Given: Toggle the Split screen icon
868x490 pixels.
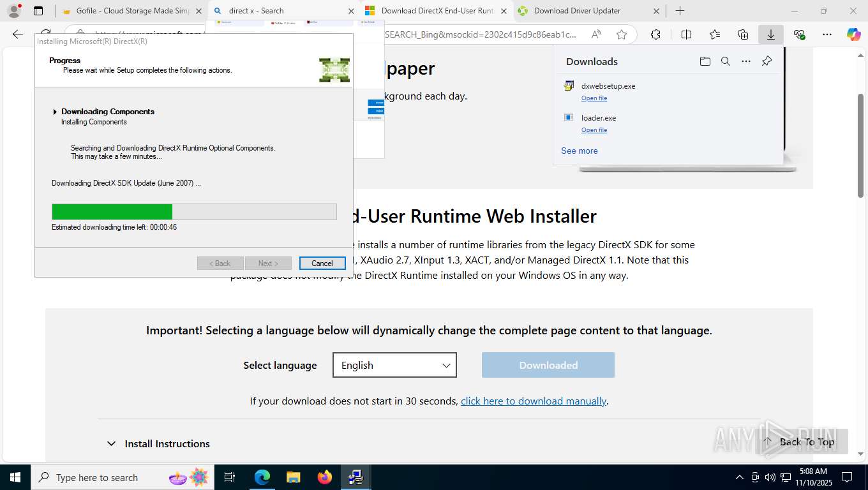Looking at the screenshot, I should (x=686, y=34).
